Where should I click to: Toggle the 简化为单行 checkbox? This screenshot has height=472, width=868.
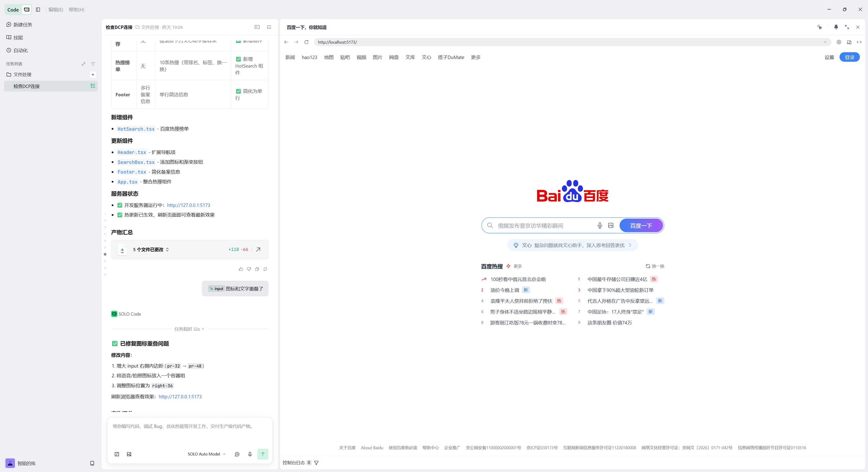pyautogui.click(x=238, y=91)
